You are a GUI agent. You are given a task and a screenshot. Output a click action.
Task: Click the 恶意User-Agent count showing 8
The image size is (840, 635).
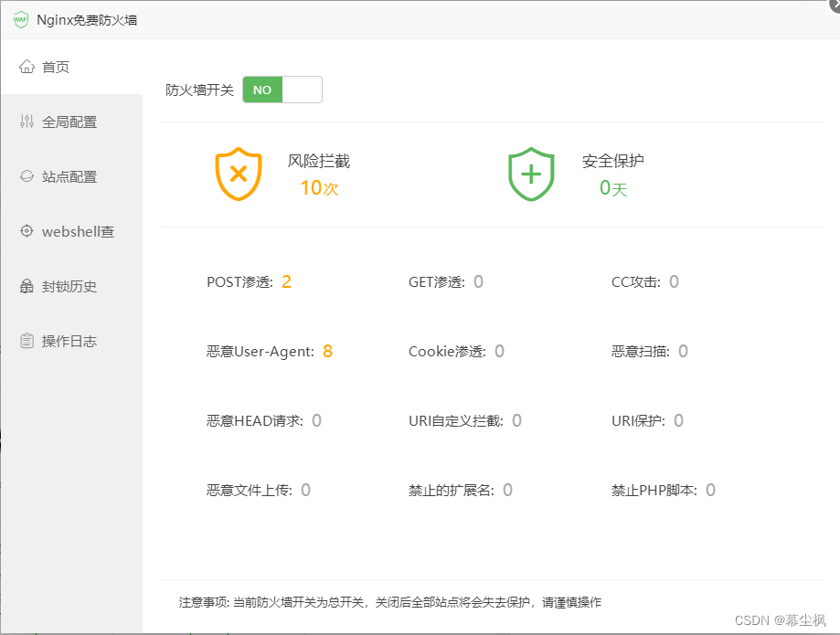327,351
